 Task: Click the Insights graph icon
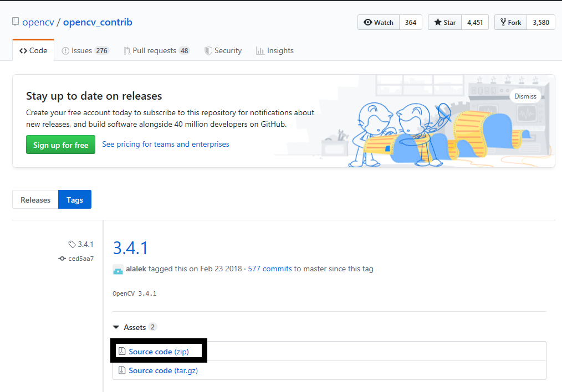click(260, 51)
